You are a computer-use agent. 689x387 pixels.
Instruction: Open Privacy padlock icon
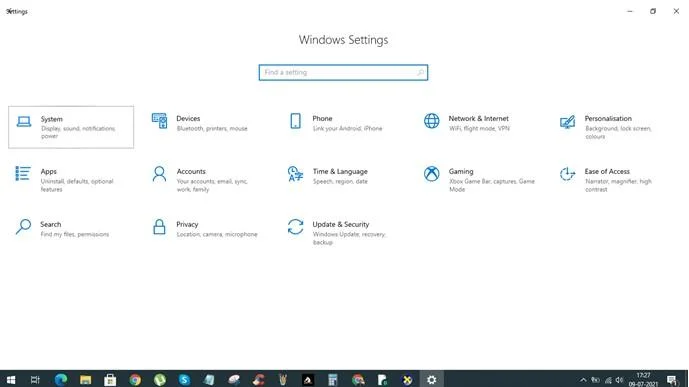tap(160, 227)
